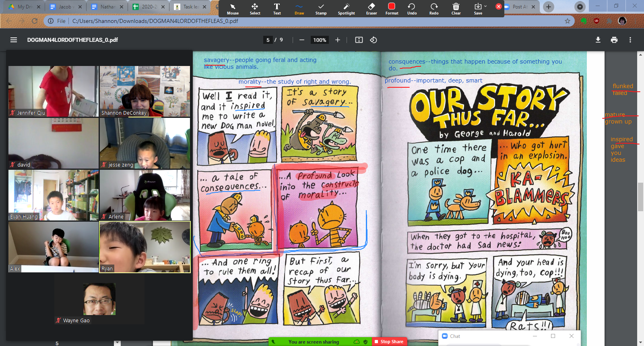Close the My Drive tab
Screen dimensions: 644x346
pos(39,7)
